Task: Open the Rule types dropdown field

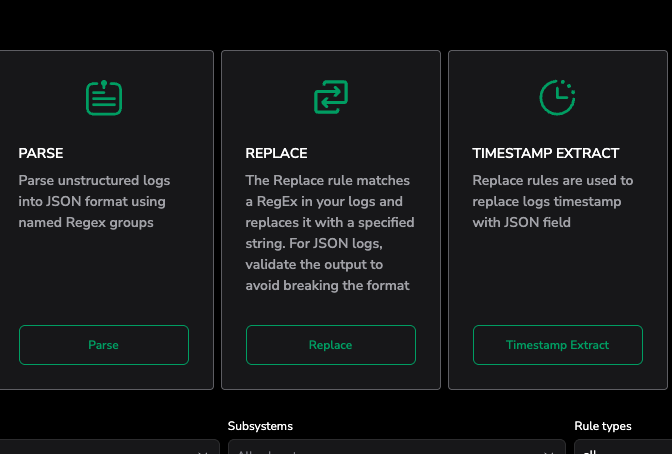Action: click(620, 449)
